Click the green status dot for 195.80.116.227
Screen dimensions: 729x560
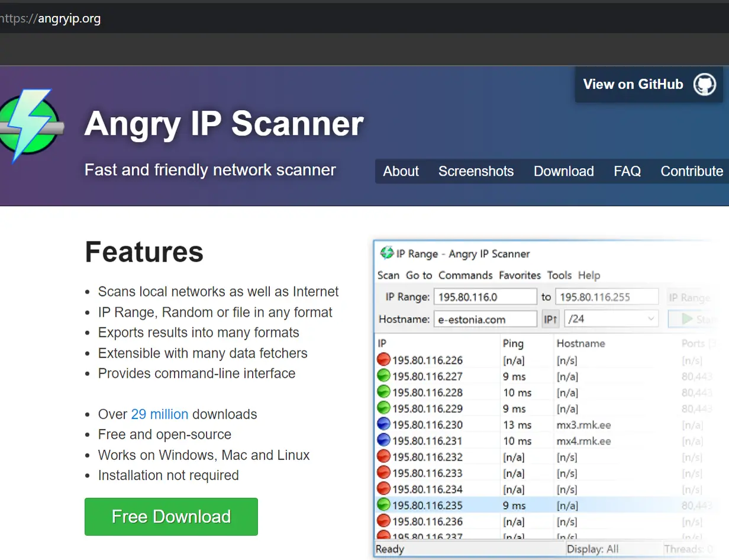click(x=383, y=376)
